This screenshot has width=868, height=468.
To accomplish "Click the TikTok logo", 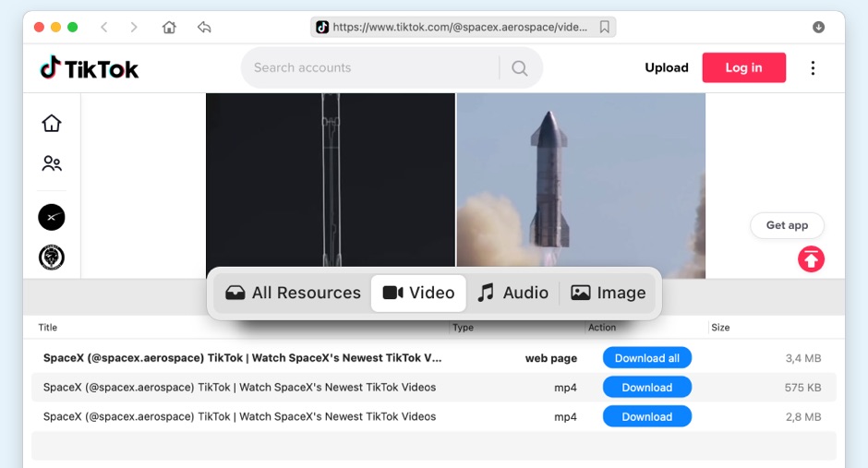I will coord(90,68).
